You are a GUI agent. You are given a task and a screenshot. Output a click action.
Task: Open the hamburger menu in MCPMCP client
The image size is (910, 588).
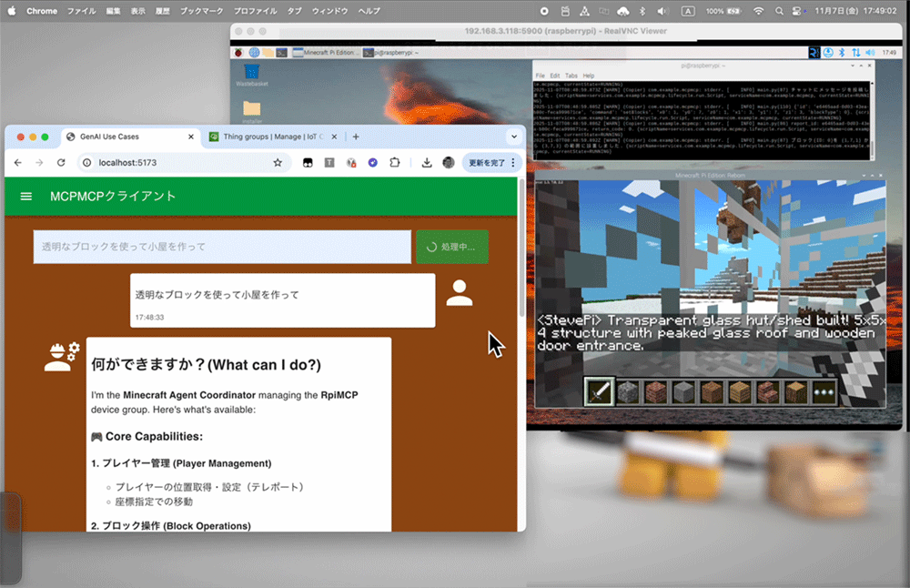coord(26,197)
